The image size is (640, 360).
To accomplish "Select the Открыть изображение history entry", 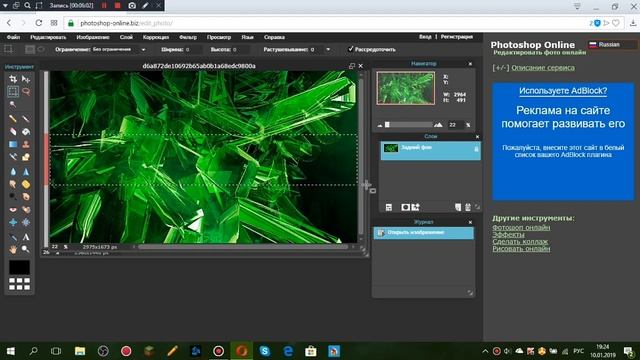I will tap(424, 233).
